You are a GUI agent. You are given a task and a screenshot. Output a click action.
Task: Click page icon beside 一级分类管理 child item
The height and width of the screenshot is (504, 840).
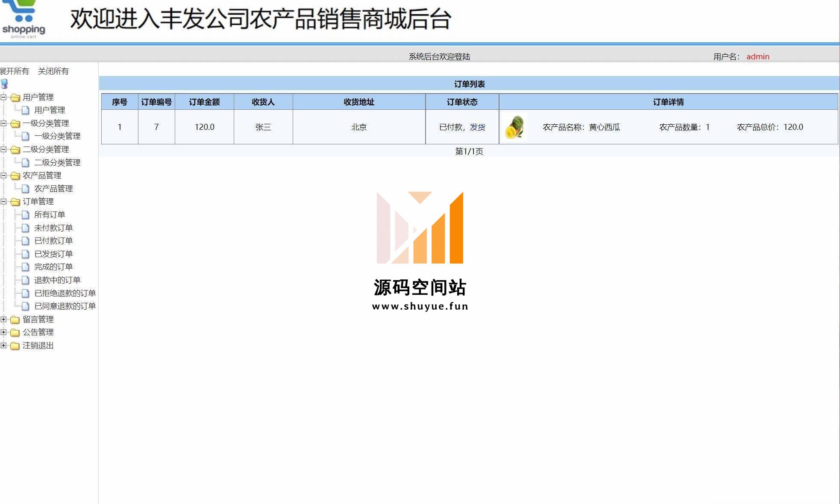click(x=26, y=136)
